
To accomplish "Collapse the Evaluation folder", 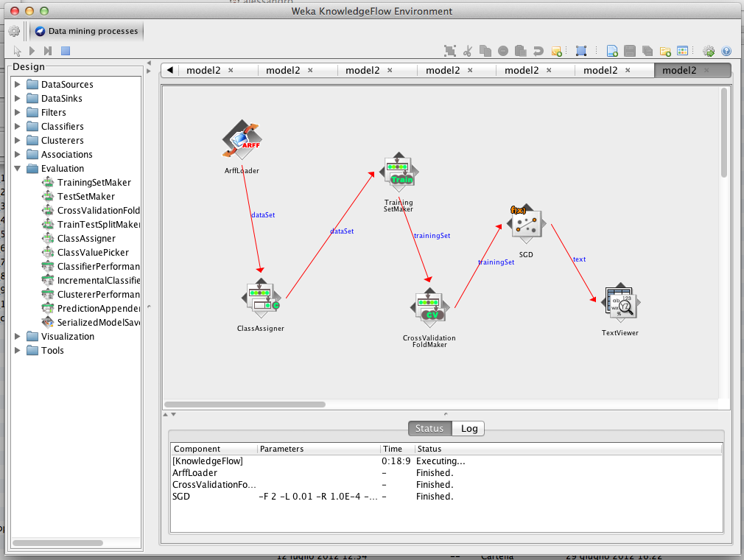I will [x=18, y=168].
